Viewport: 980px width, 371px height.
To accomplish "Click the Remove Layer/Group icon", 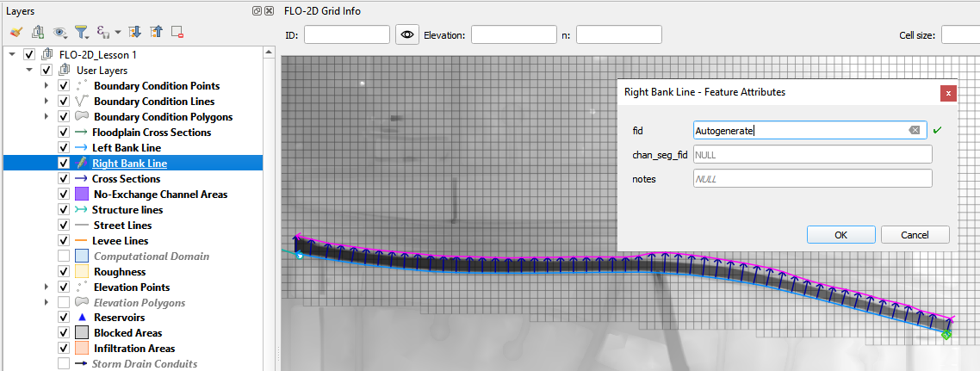I will 177,32.
